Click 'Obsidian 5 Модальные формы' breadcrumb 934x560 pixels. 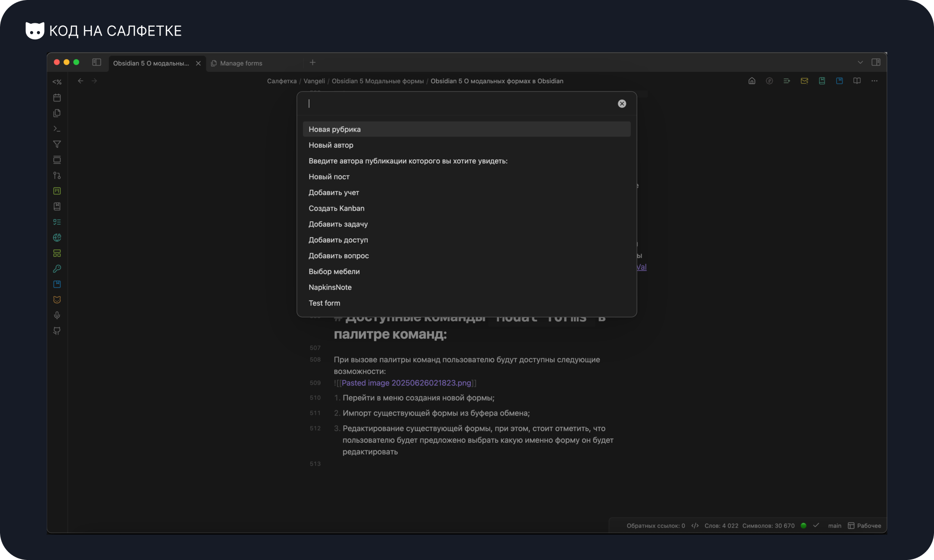click(377, 81)
